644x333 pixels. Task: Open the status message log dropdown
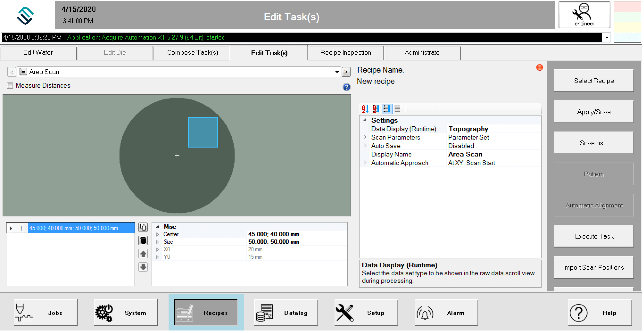pos(607,38)
